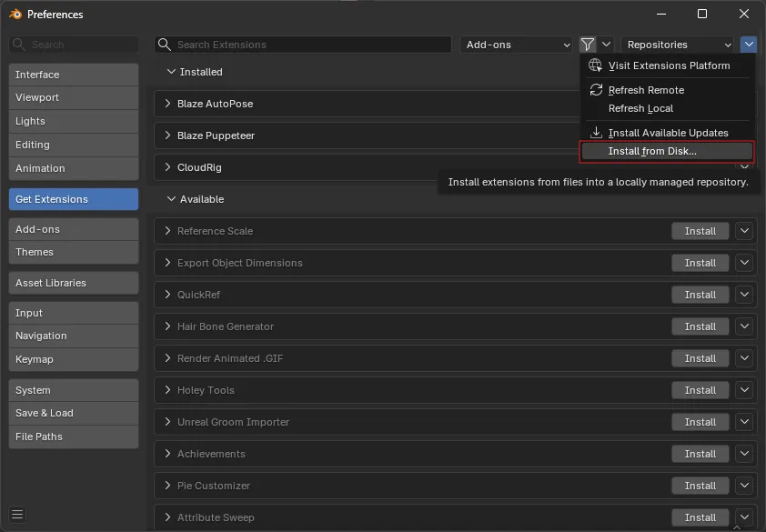This screenshot has width=766, height=532.
Task: Choose Install from Disk... option
Action: click(668, 151)
